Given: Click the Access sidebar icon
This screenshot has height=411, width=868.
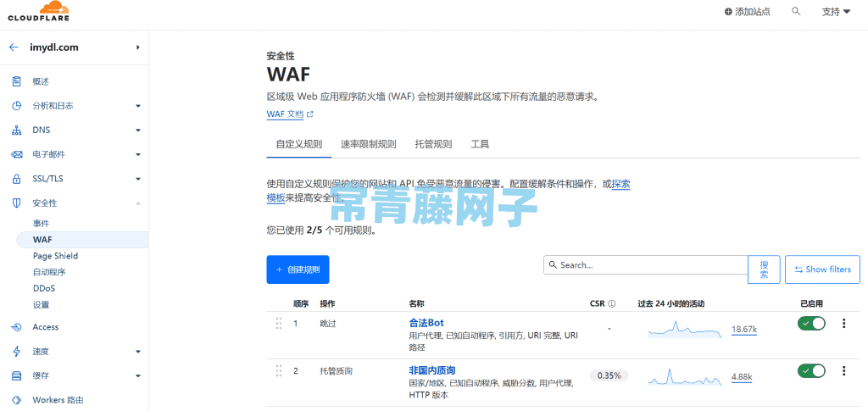Looking at the screenshot, I should (x=17, y=327).
